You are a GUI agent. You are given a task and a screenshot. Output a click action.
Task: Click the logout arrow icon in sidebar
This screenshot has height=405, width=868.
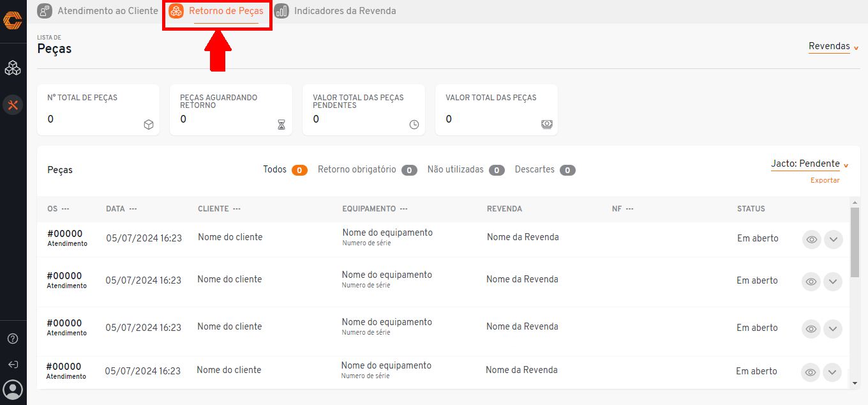coord(13,365)
